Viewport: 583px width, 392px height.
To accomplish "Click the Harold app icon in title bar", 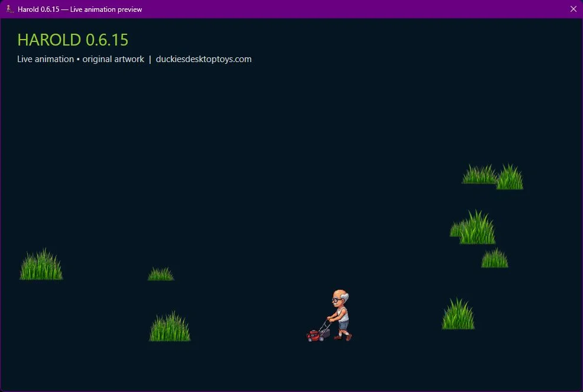I will 9,9.
